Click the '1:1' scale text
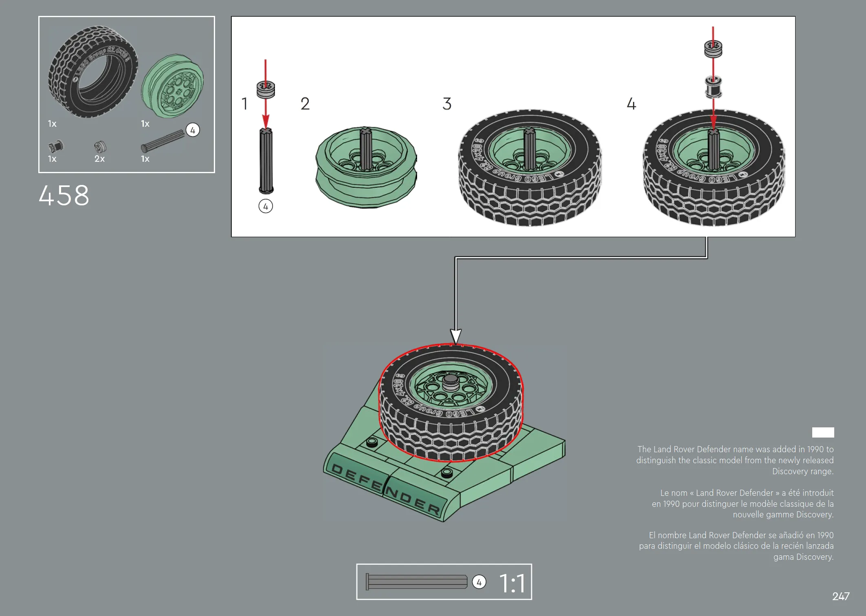866x616 pixels. 512,583
